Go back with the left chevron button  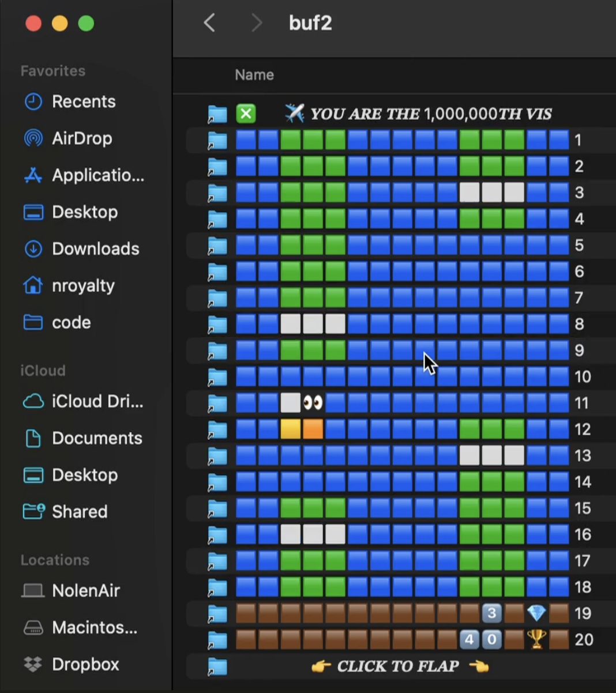[209, 23]
